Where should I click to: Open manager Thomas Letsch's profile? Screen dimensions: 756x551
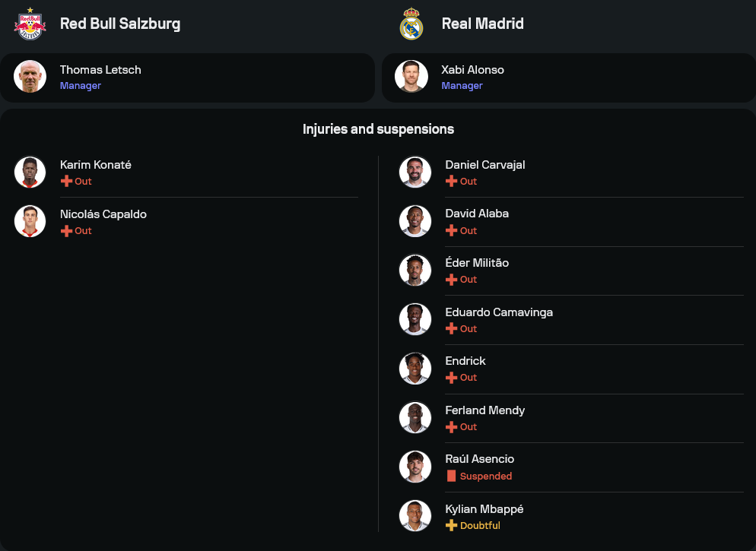tap(100, 70)
